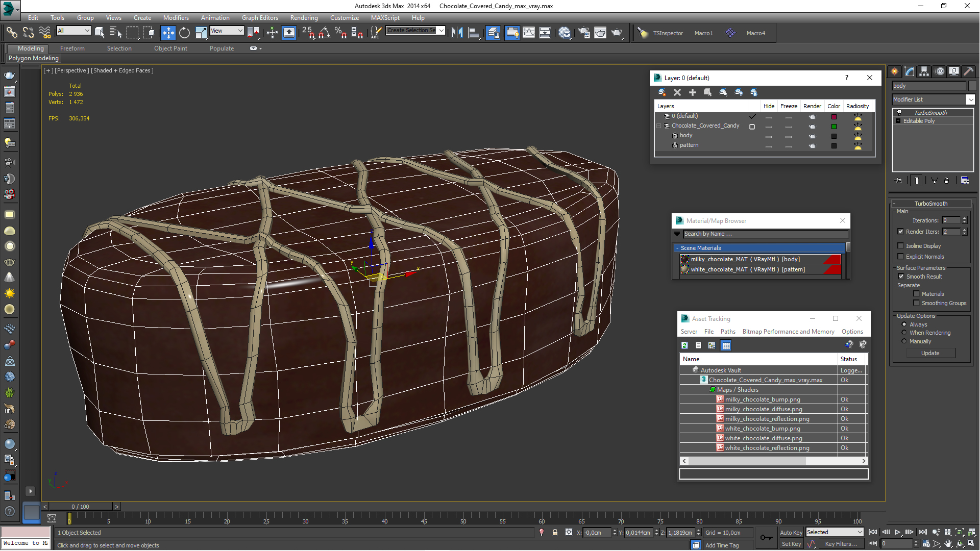Activate the Select and Move tool
The width and height of the screenshot is (980, 551).
point(168,33)
